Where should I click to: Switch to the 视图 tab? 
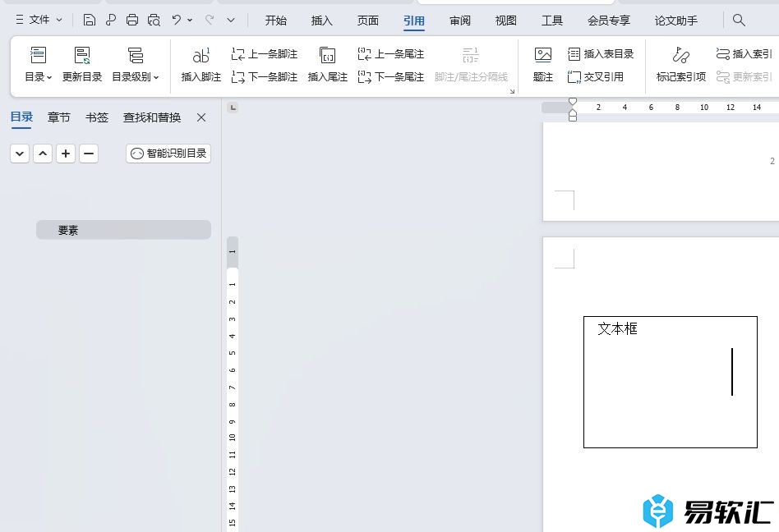505,21
